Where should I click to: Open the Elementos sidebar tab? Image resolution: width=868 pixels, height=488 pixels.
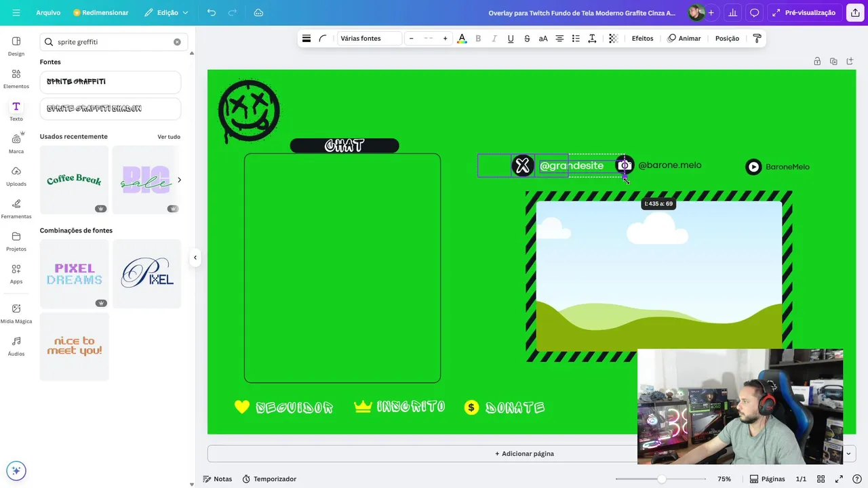[16, 79]
